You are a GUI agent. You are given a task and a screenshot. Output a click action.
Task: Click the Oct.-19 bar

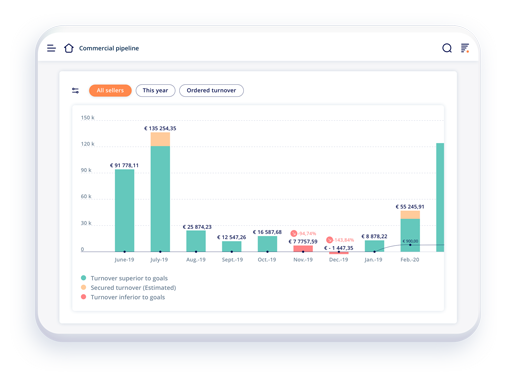pos(267,244)
